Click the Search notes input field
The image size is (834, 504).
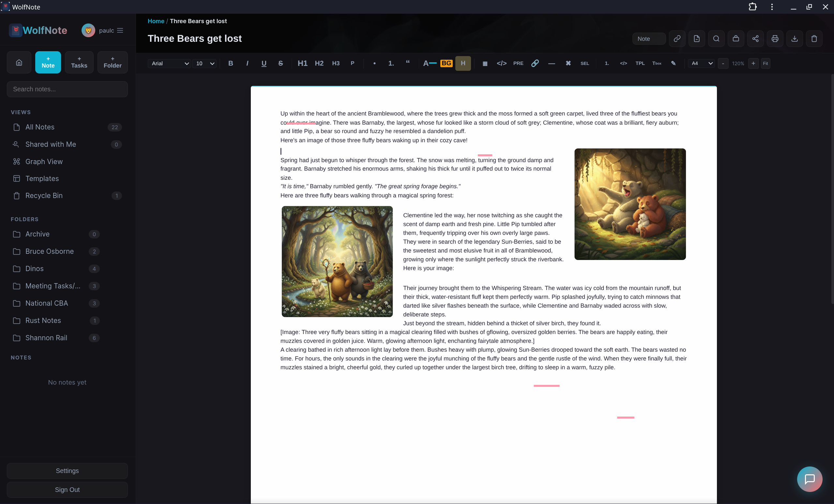tap(67, 89)
